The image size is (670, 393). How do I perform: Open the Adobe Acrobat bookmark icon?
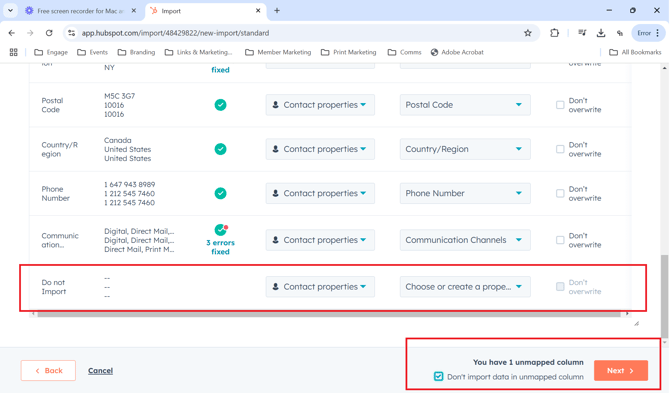[x=434, y=52]
